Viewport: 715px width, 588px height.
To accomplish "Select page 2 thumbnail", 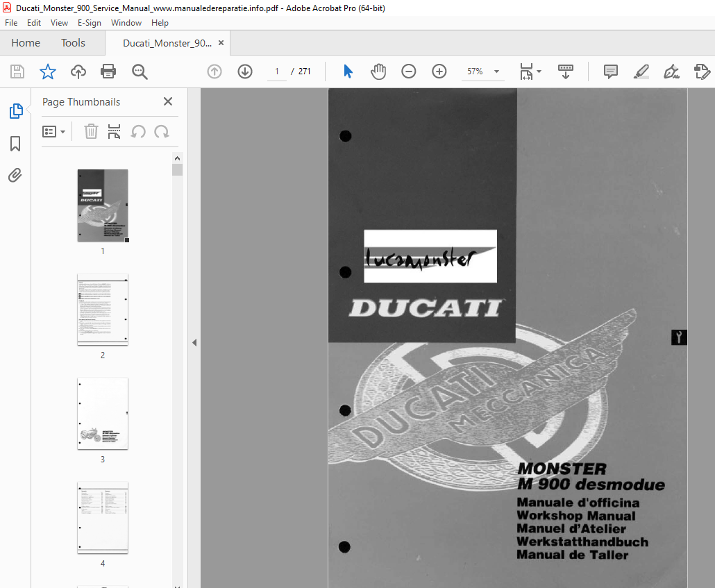I will (x=103, y=310).
